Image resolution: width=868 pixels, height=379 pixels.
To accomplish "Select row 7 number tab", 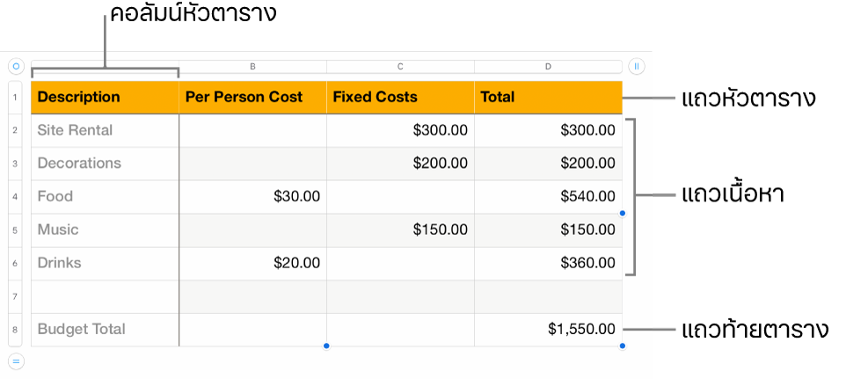I will point(15,296).
